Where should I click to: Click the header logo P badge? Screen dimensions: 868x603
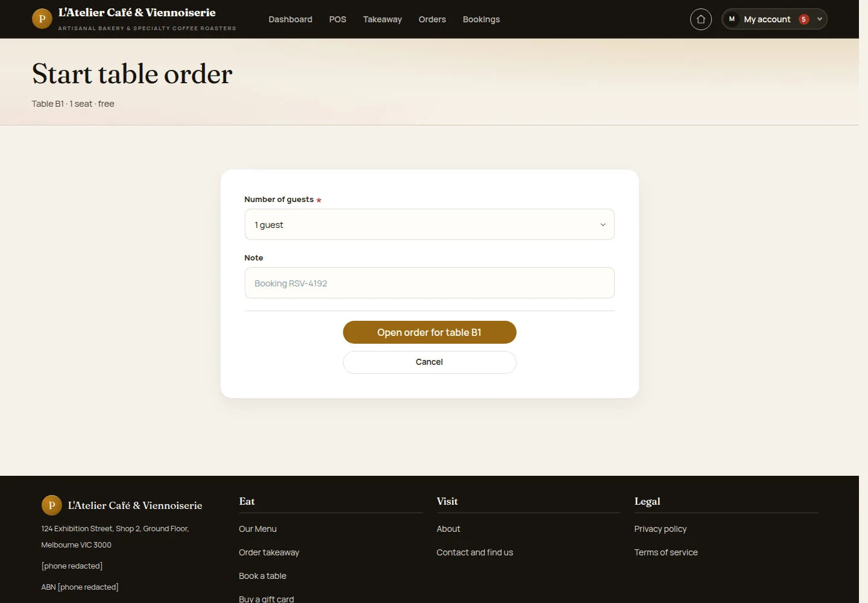[42, 19]
